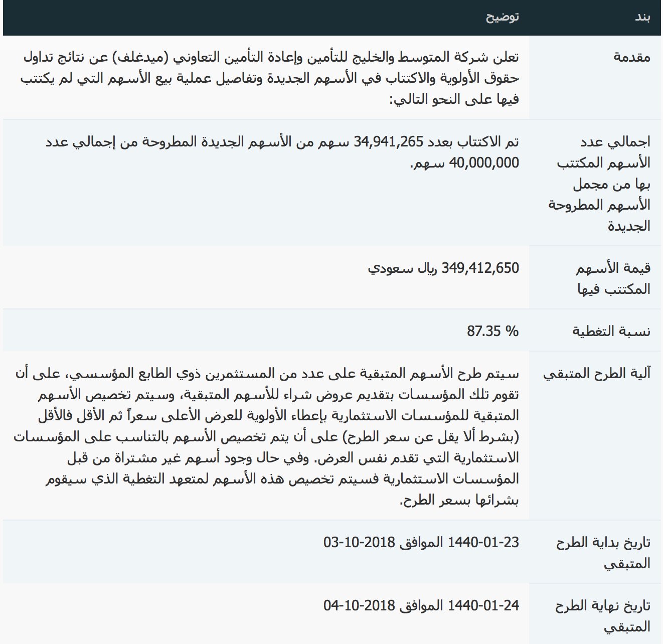
Task: Select the 'اجمالي عدد الأسهم المكتتب بها' label
Action: [600, 184]
